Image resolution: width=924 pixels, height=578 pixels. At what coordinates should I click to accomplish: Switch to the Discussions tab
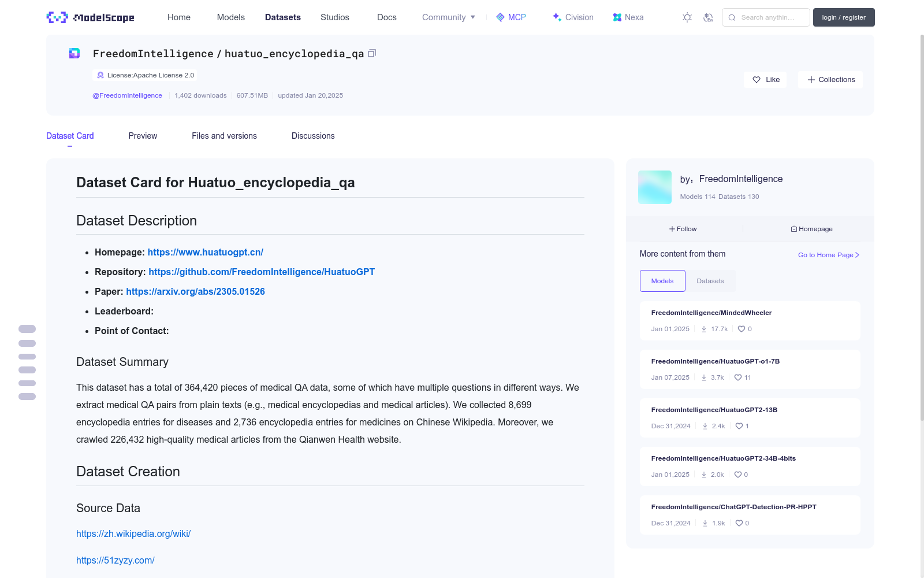(x=313, y=136)
